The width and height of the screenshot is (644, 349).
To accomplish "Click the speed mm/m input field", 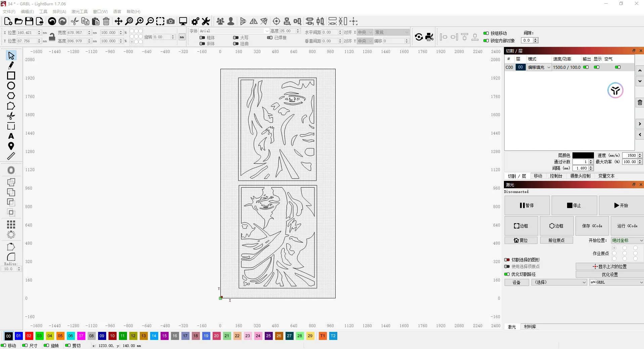I will click(630, 155).
